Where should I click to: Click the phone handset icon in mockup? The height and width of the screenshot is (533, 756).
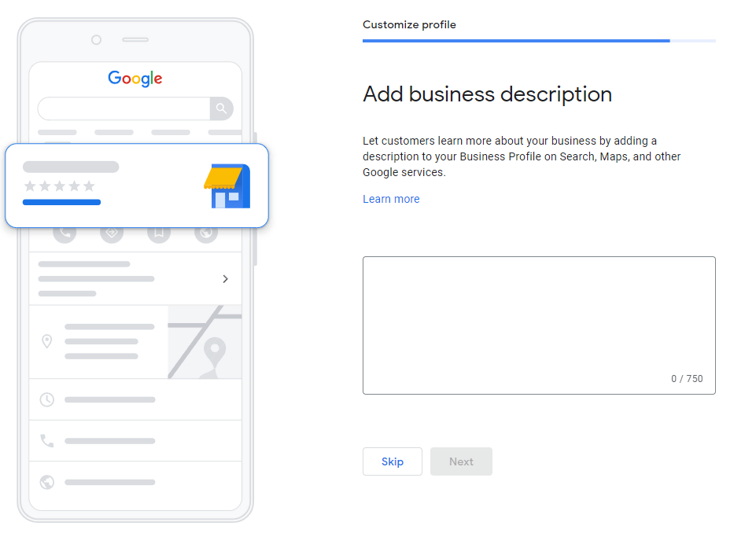[x=46, y=440]
